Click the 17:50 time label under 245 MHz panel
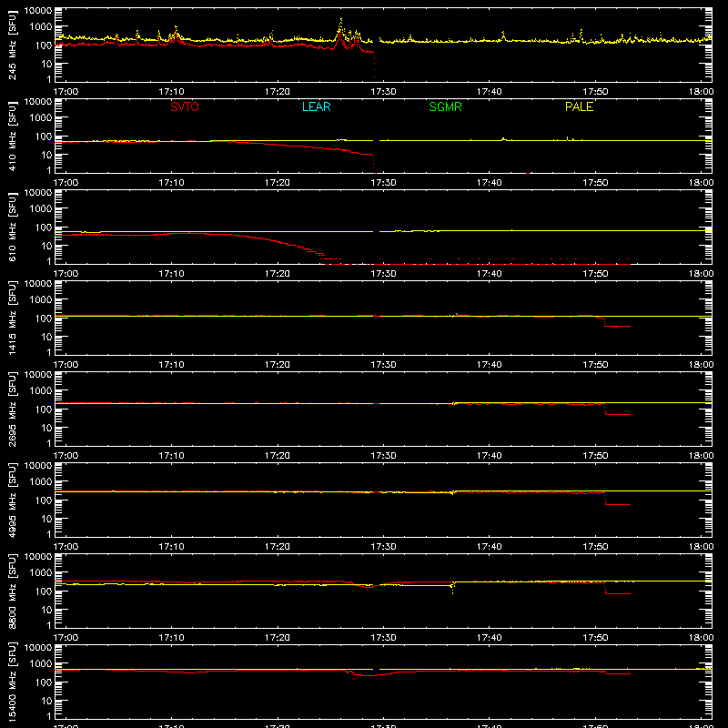Image resolution: width=728 pixels, height=728 pixels. tap(595, 92)
